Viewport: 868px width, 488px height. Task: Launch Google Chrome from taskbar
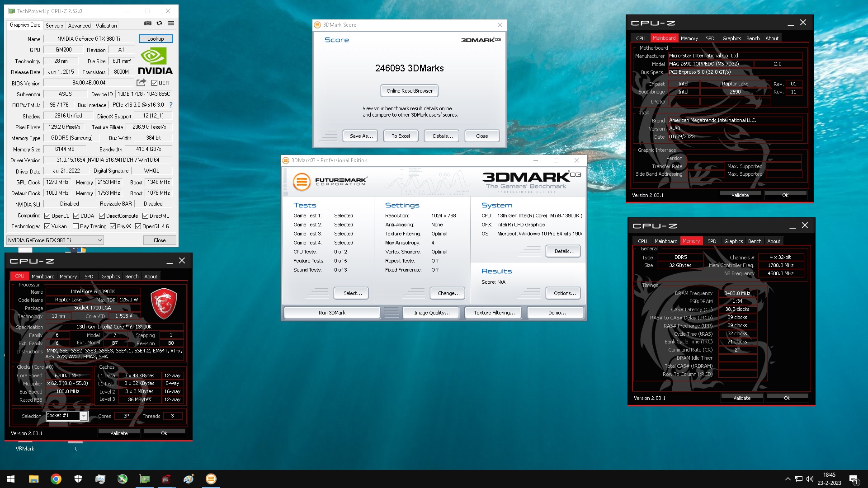[x=56, y=479]
